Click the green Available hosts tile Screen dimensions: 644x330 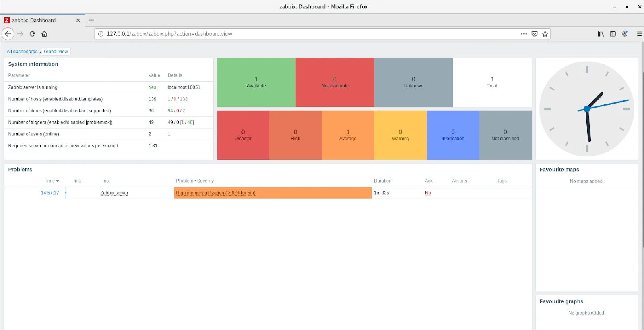tap(256, 82)
